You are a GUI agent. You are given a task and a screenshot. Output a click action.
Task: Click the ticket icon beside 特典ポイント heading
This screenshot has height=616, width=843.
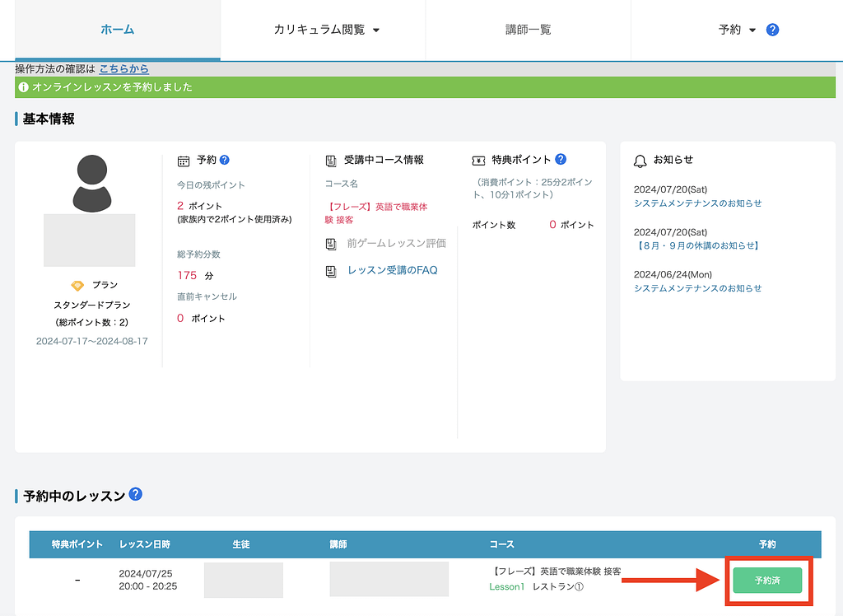point(478,160)
